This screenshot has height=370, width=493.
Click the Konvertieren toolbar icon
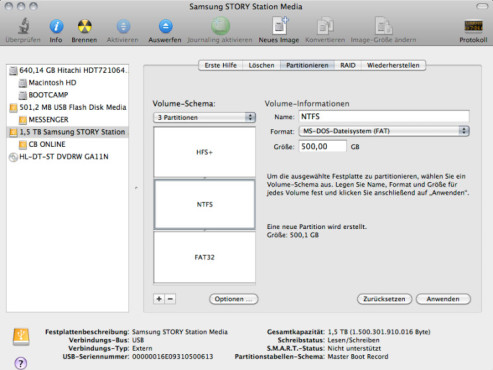point(325,26)
